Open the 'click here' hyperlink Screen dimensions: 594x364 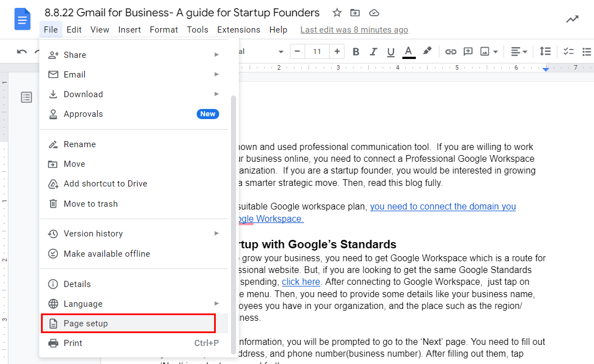click(301, 282)
